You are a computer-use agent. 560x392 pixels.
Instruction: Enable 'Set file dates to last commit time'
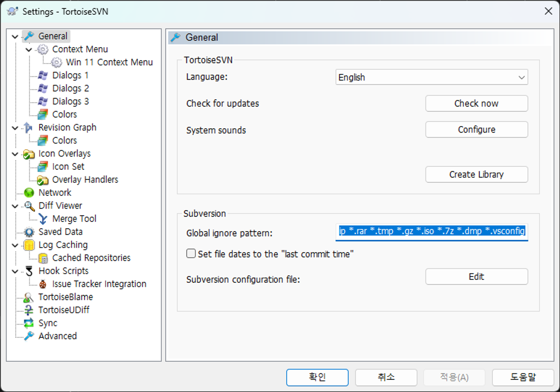pyautogui.click(x=191, y=254)
